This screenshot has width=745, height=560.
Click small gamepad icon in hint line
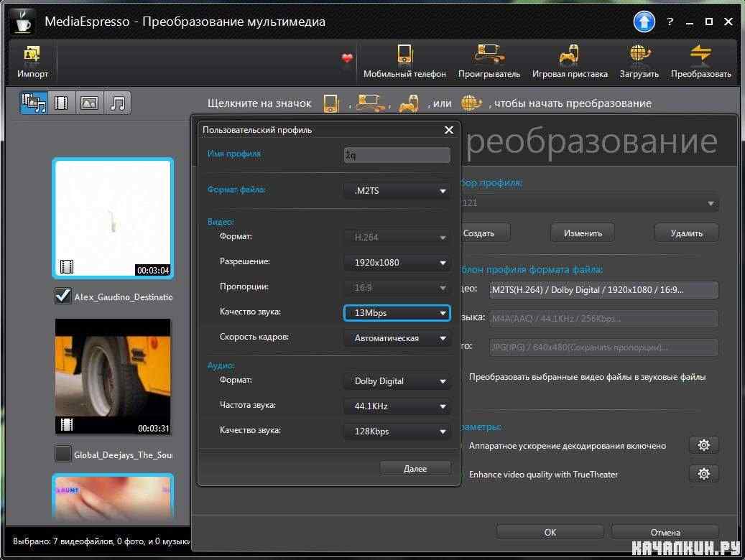click(x=409, y=103)
